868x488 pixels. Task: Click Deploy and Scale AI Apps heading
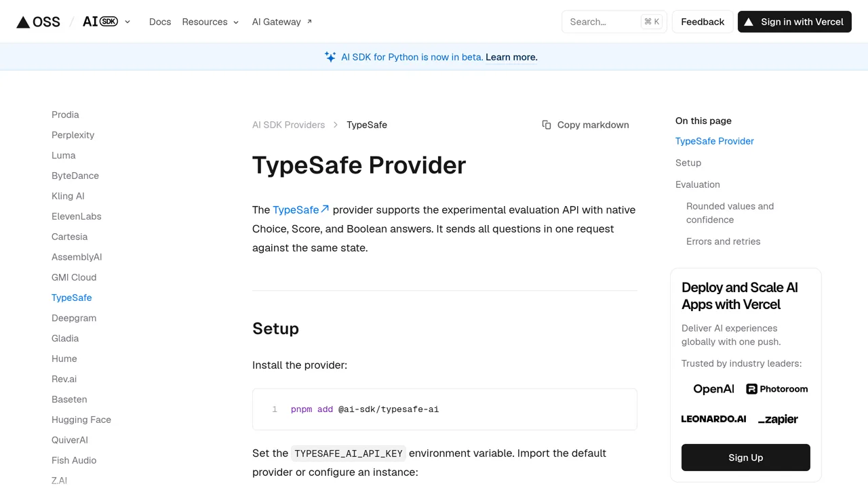[x=740, y=296]
